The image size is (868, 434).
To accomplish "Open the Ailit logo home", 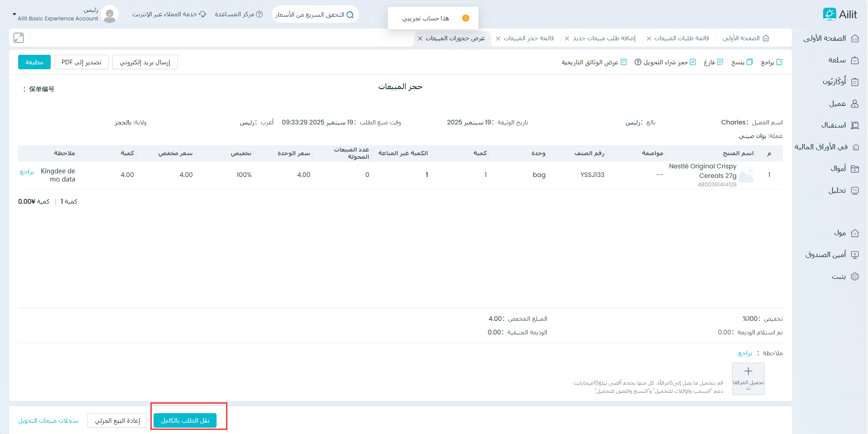I will (x=840, y=14).
